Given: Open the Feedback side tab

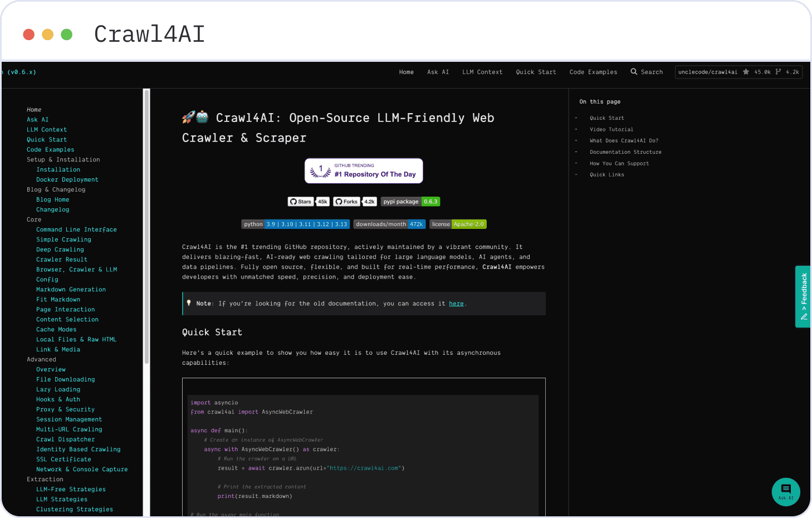Looking at the screenshot, I should [x=803, y=296].
